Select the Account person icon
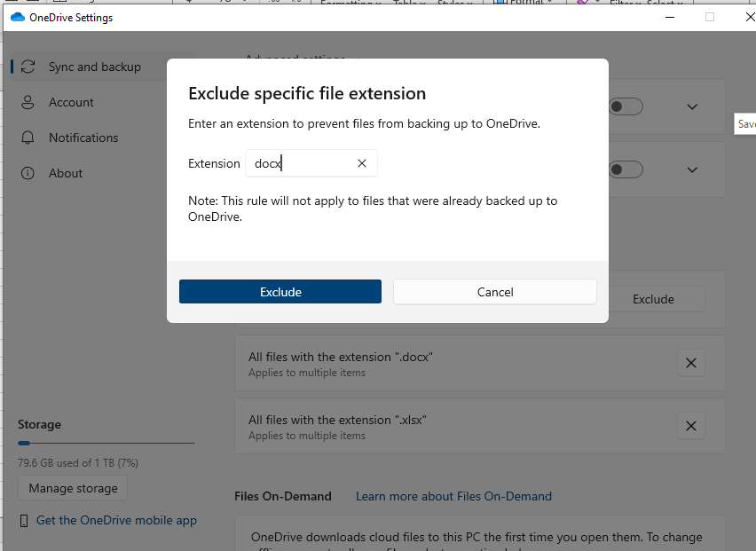 pos(28,102)
